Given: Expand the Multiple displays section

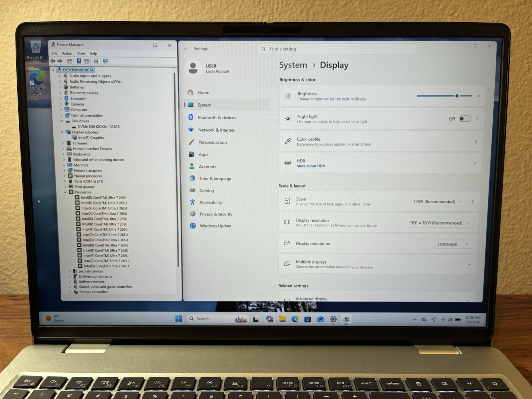Looking at the screenshot, I should (469, 265).
